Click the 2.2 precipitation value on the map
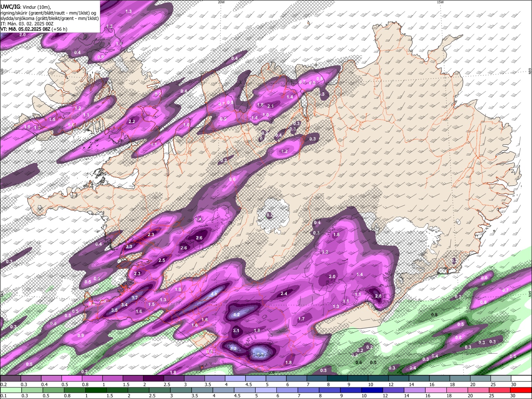This screenshot has height=399, width=532. 132,121
